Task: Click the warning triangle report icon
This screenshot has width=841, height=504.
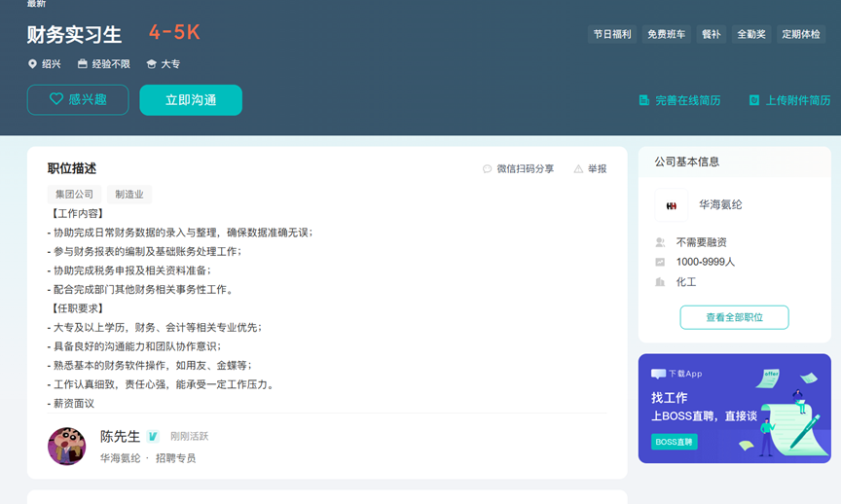Action: tap(578, 169)
